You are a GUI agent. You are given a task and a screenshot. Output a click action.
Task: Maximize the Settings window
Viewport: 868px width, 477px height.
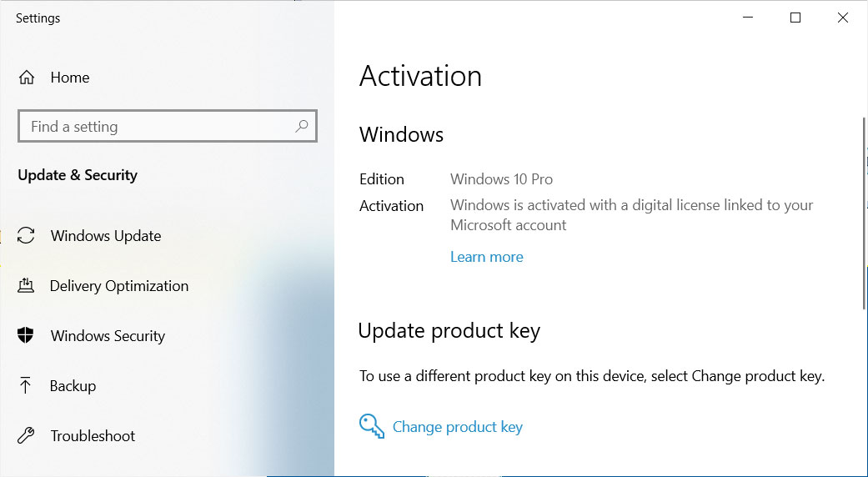click(x=795, y=18)
